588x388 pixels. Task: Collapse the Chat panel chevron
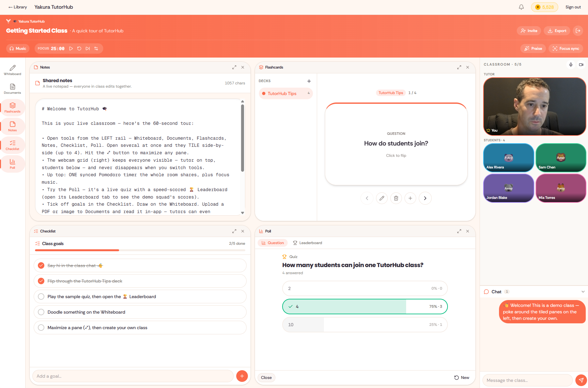tap(583, 292)
